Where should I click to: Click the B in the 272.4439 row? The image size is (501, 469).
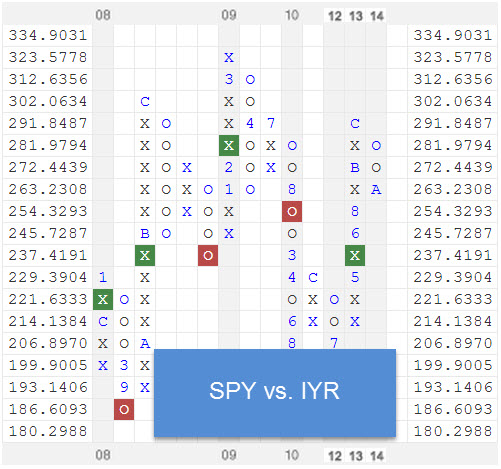pyautogui.click(x=355, y=167)
